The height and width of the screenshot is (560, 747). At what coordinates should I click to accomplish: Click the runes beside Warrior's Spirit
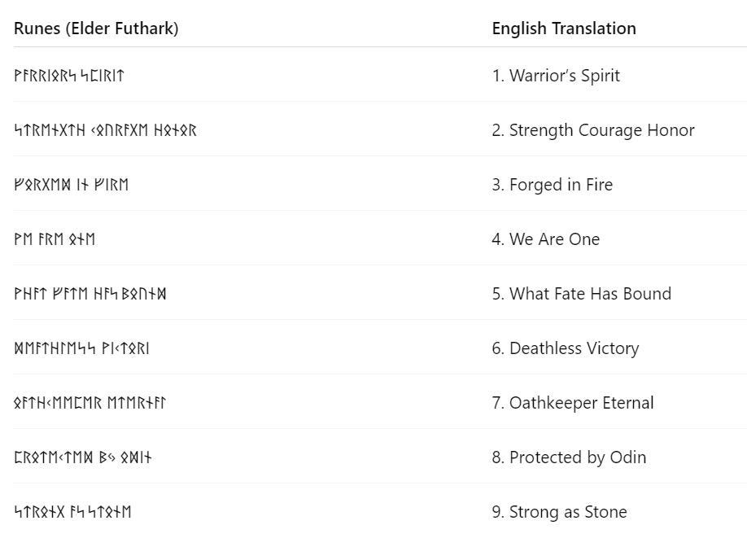(69, 76)
